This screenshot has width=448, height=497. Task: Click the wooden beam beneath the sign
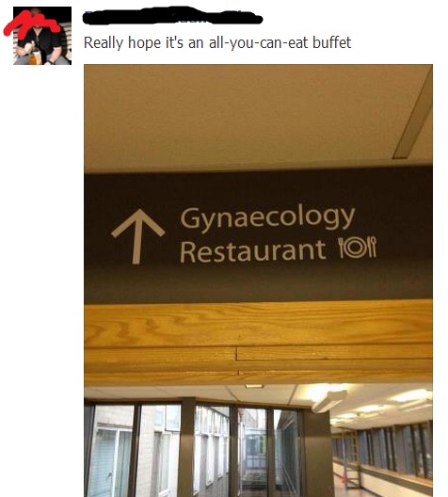258,343
